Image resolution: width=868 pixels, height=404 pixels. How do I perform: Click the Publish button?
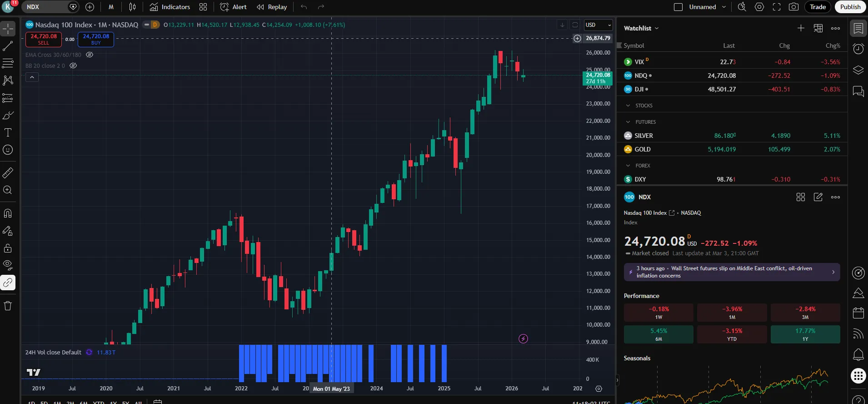click(x=850, y=7)
